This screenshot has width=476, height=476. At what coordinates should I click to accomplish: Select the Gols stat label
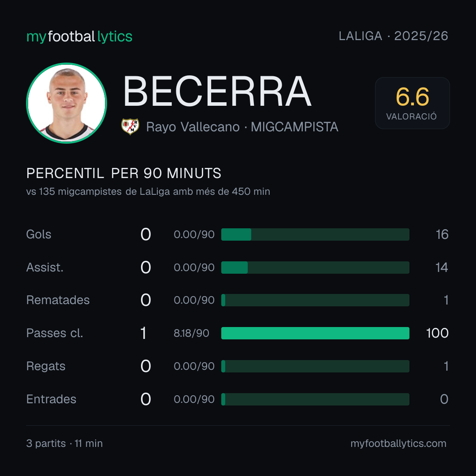pos(38,234)
